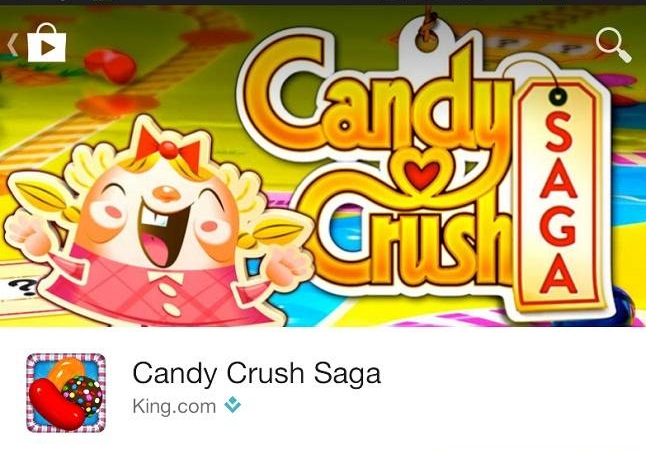Click the search magnifier icon

tap(613, 45)
